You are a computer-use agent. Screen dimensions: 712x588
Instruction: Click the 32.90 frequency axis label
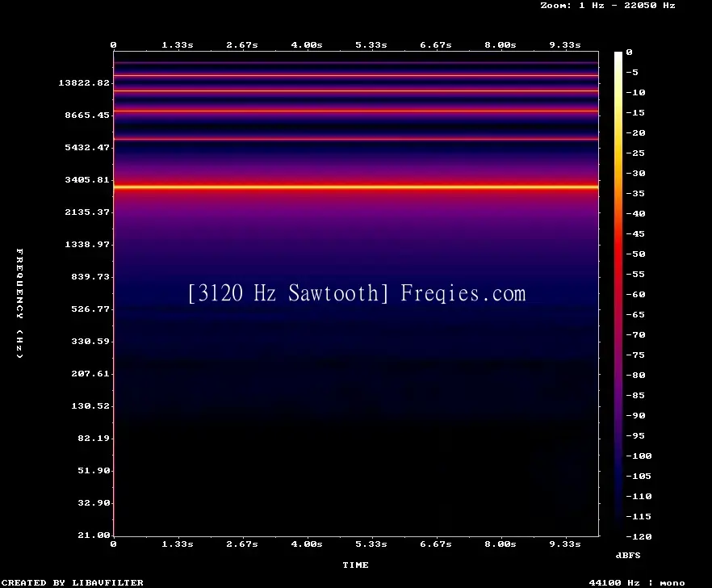(94, 502)
